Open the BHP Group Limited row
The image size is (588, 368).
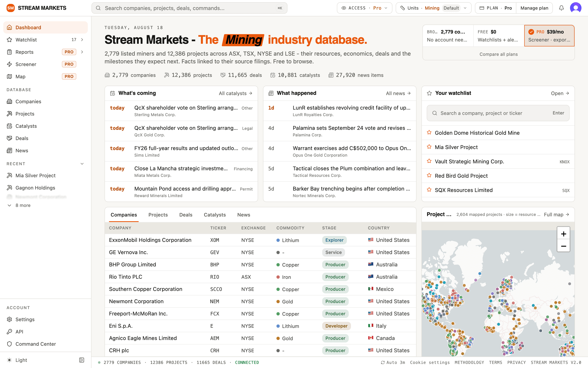(x=260, y=265)
